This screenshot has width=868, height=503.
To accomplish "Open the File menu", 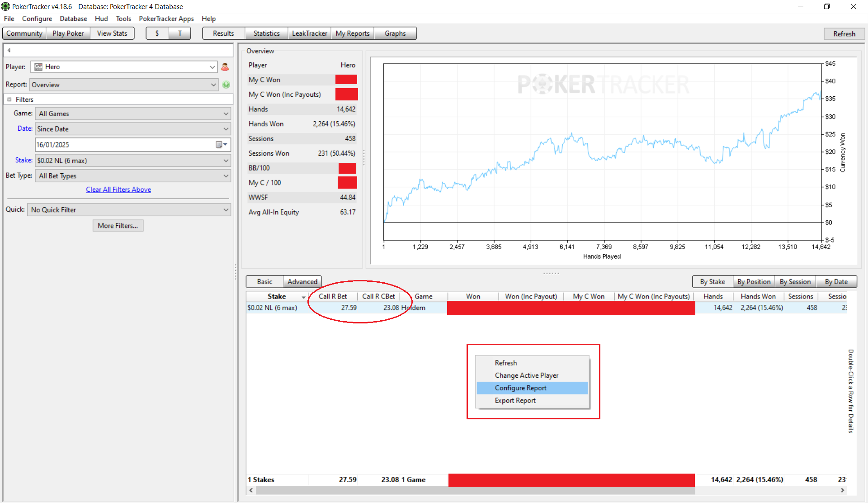I will (9, 19).
